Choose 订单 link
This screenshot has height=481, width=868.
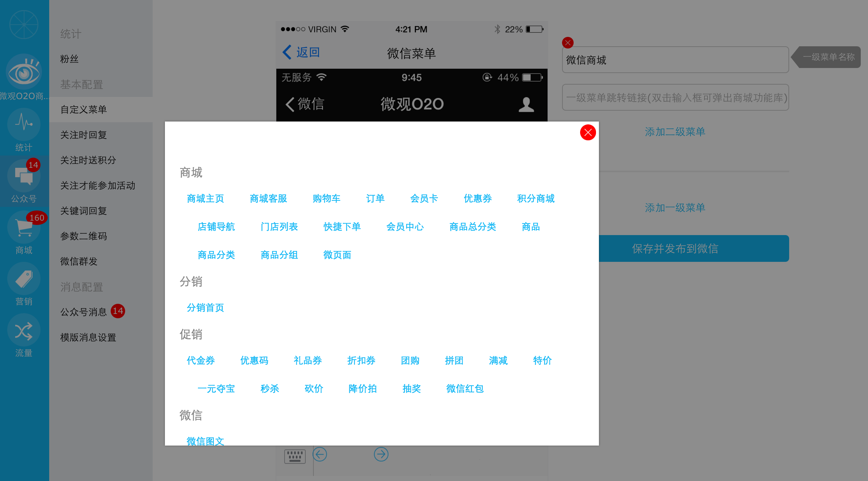point(375,199)
